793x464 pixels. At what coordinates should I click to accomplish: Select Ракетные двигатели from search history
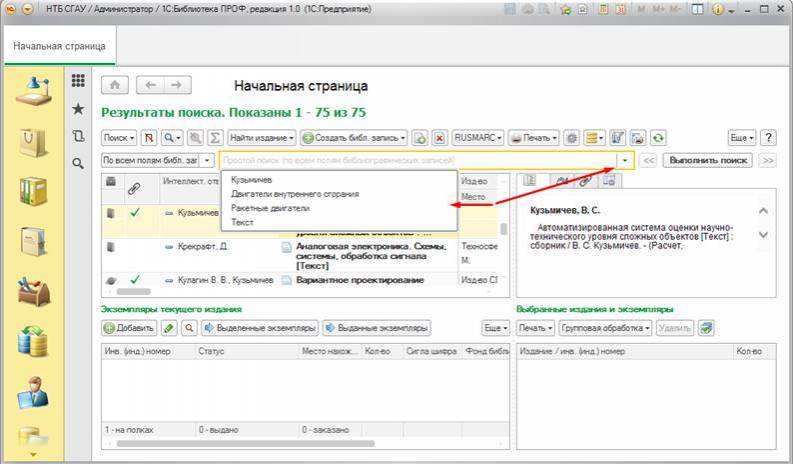(270, 208)
